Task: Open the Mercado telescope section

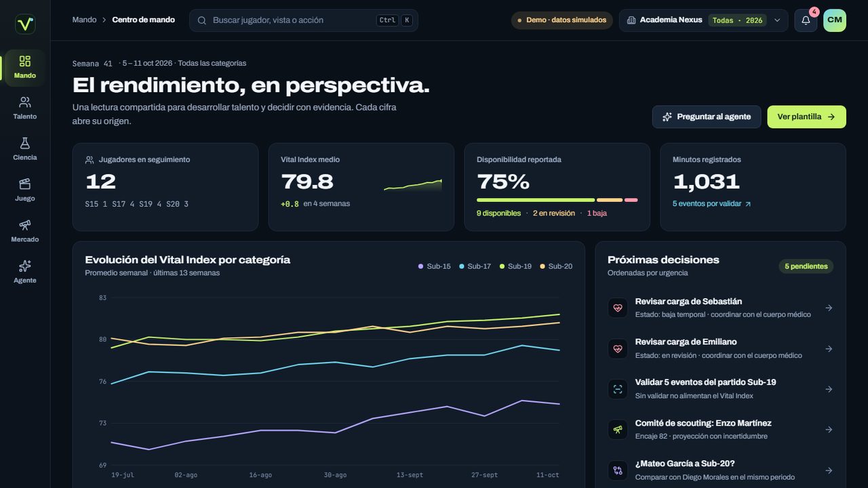Action: 25,231
